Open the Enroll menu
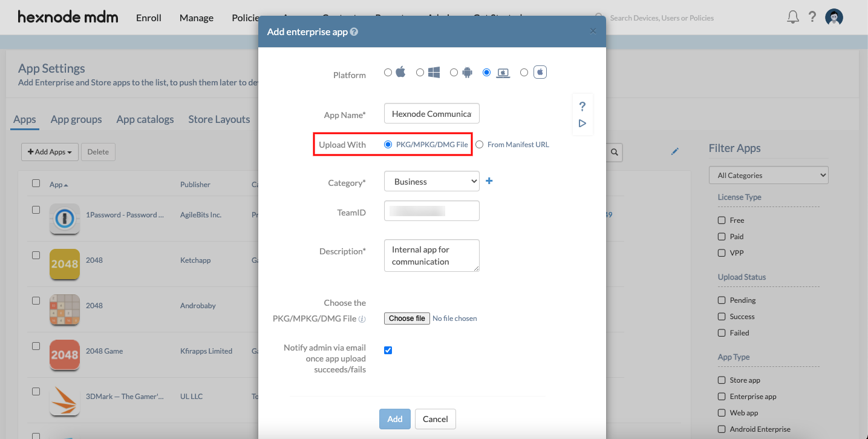868x439 pixels. point(149,18)
